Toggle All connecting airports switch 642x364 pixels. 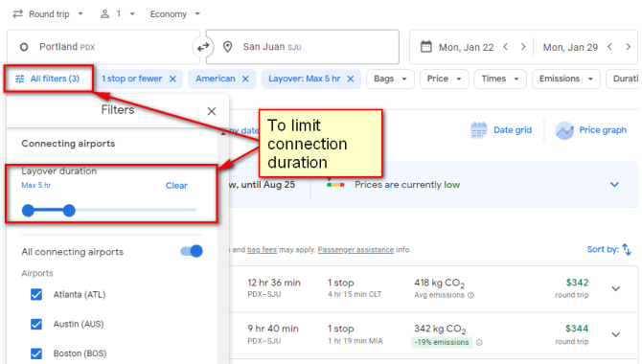tap(192, 251)
